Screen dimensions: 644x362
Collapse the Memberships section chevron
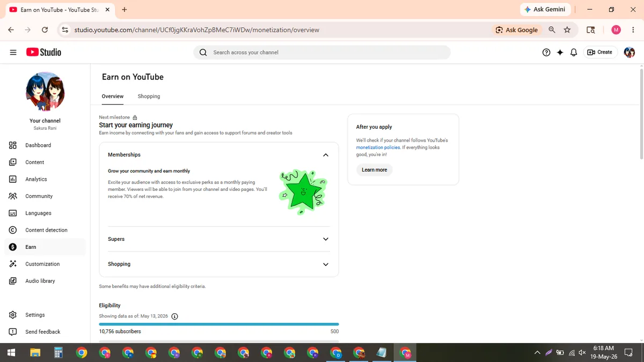326,155
